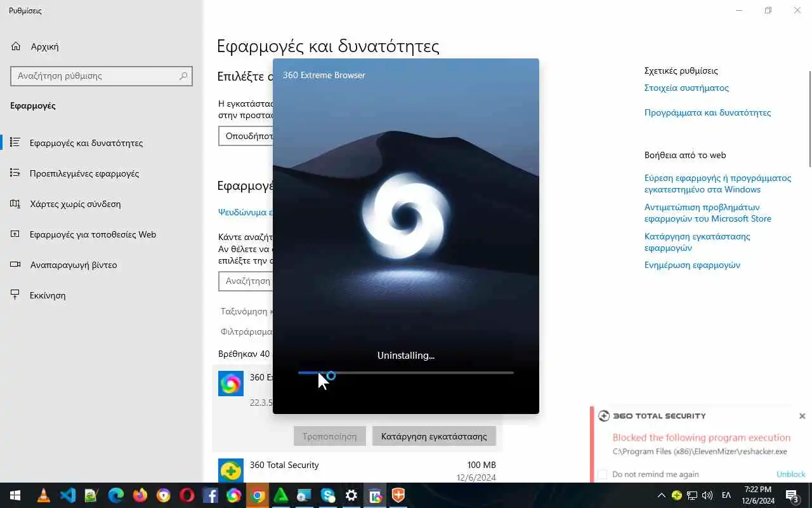Open Κατάργηση εγκατάστασης εφαρμογών help link
812x508 pixels.
coord(697,242)
